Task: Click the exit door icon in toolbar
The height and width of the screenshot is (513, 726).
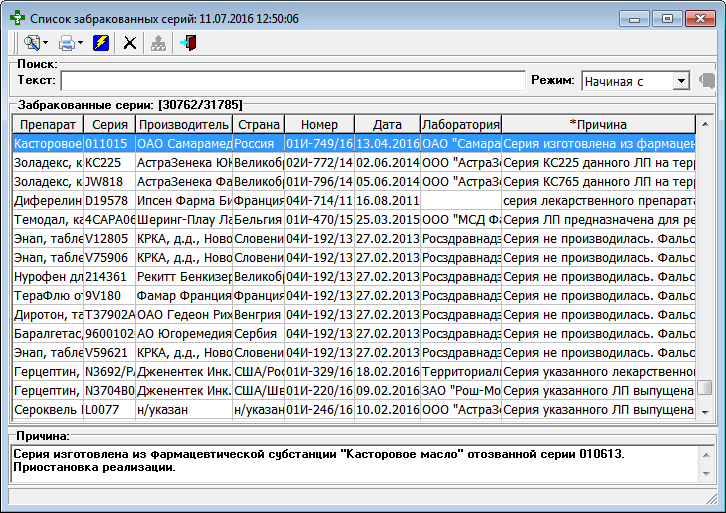Action: pos(189,43)
